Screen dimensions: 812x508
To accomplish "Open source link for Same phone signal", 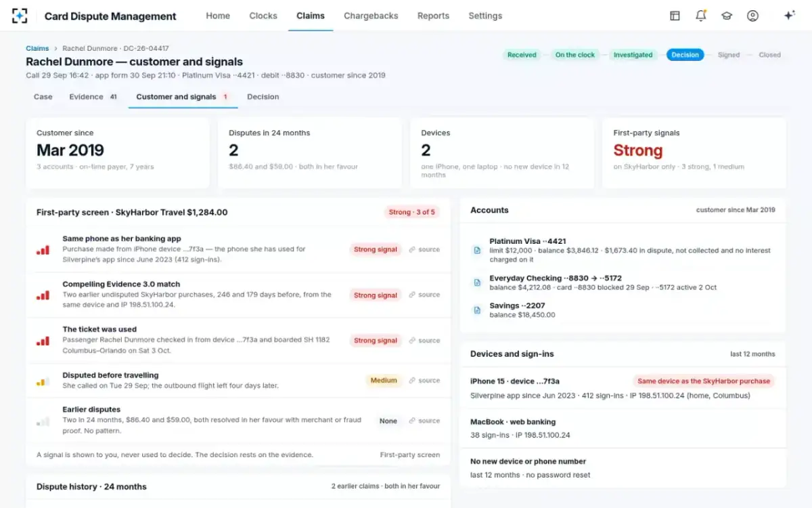I will pos(424,249).
